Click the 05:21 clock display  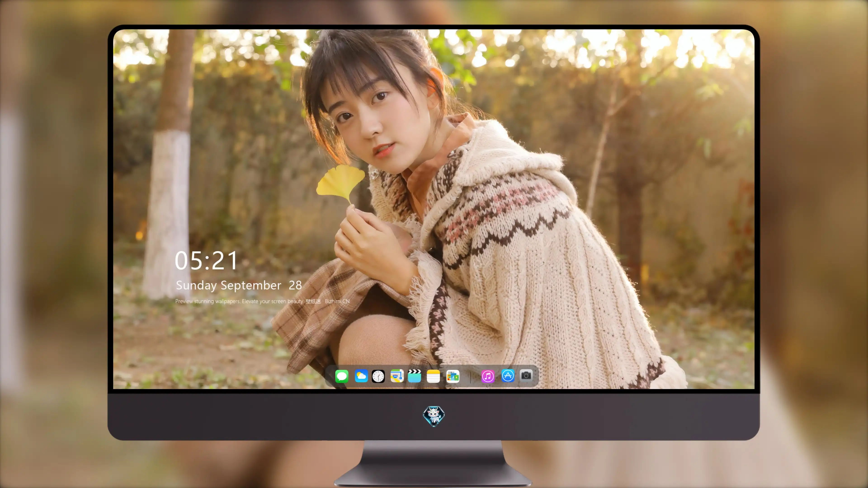[x=206, y=260]
